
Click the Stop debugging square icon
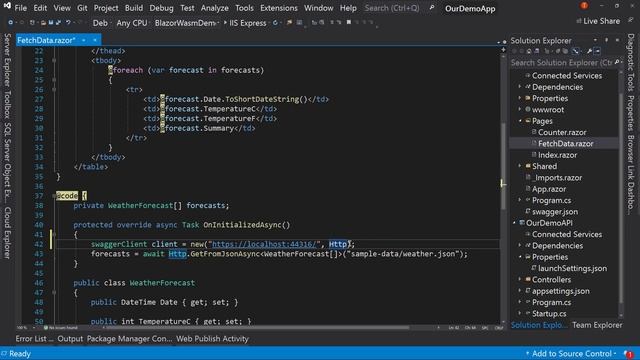[x=349, y=22]
